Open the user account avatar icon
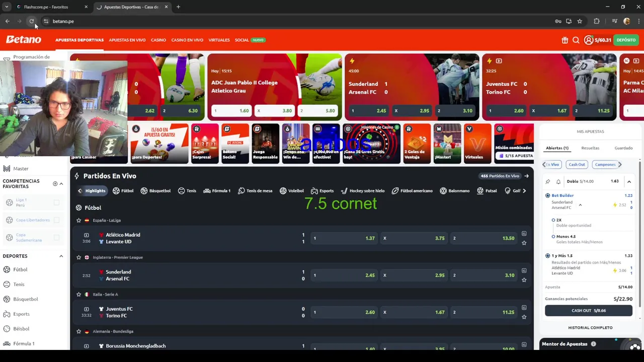Image resolution: width=644 pixels, height=362 pixels. [588, 40]
